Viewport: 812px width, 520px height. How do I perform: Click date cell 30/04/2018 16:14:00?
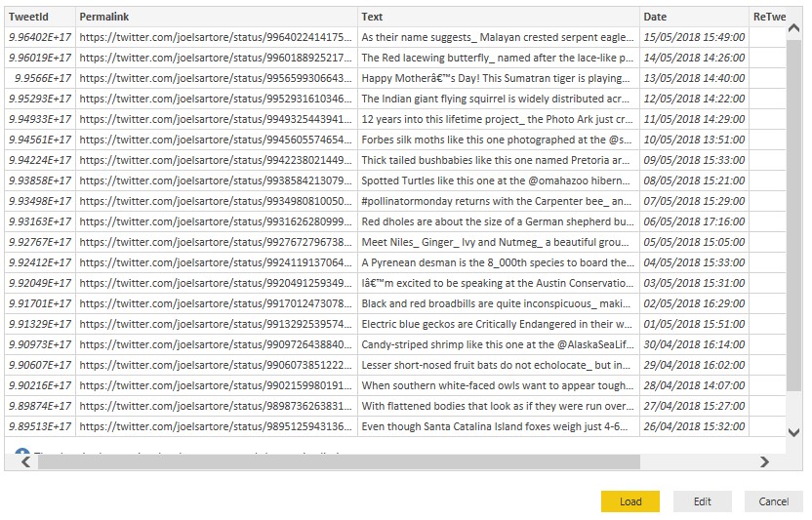click(x=694, y=344)
